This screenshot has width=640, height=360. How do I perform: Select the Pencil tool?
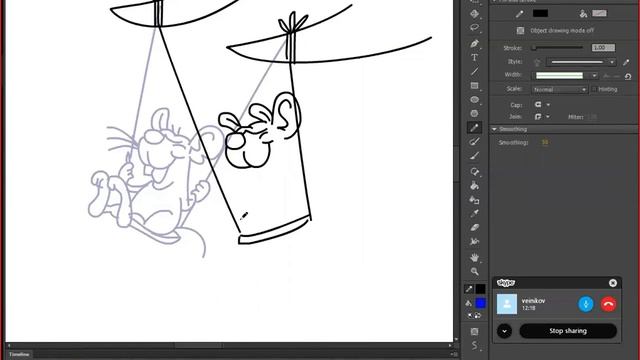coord(474,128)
